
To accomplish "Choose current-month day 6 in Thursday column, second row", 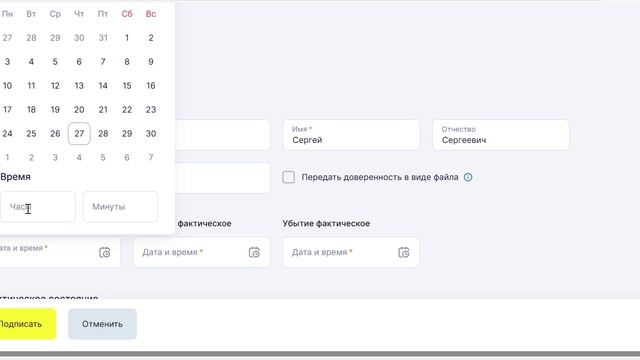I will click(79, 62).
